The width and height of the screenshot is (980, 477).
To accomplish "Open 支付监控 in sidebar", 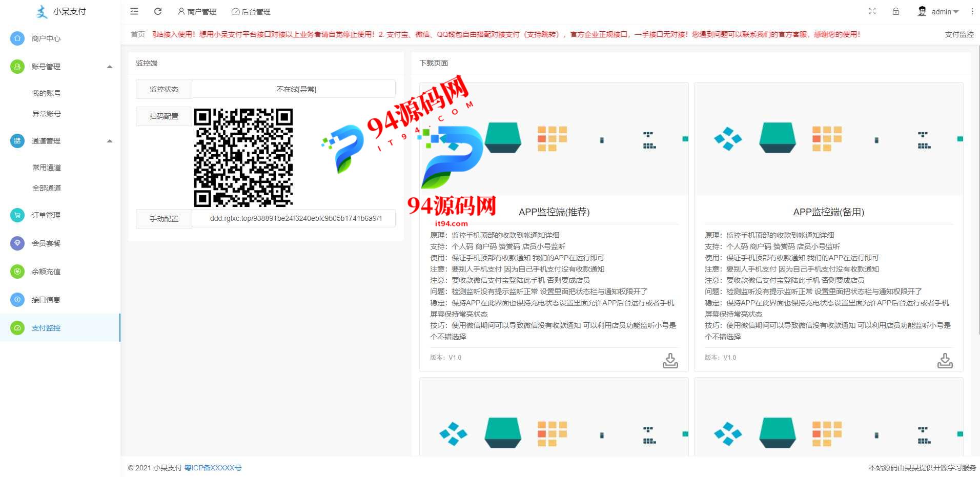I will click(x=60, y=328).
